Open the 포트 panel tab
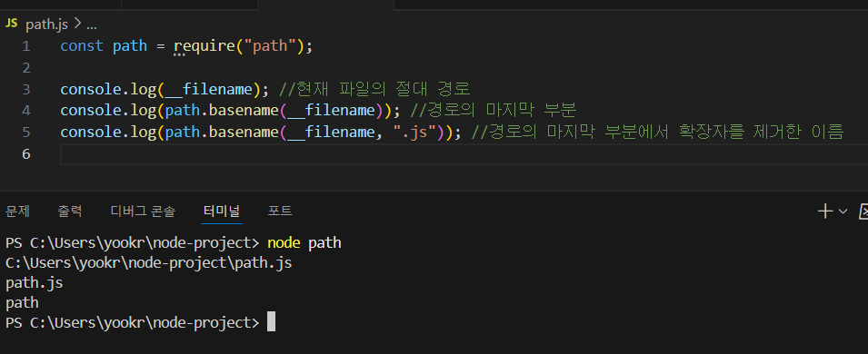Screen dimensions: 868x354 [x=280, y=211]
